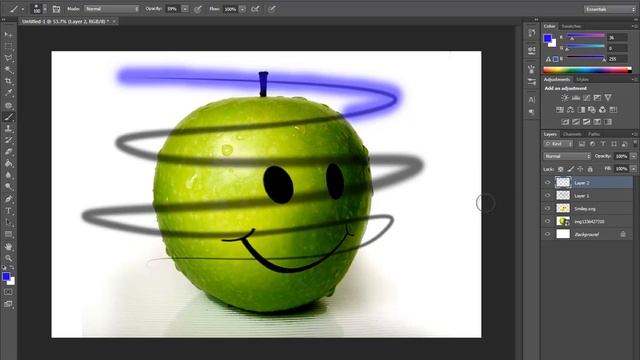
Task: Select the Eyedropper tool
Action: click(x=8, y=93)
